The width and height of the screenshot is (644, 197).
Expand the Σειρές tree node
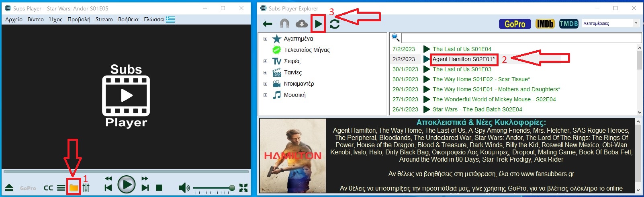[265, 62]
